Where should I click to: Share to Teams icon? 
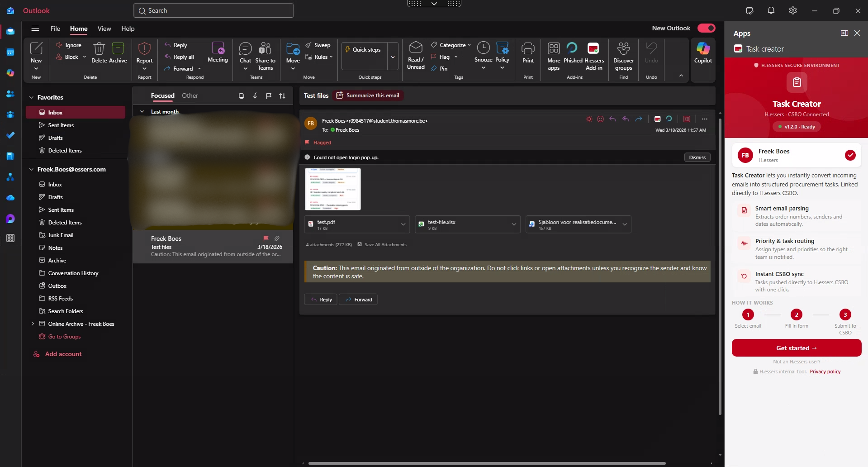pyautogui.click(x=265, y=48)
